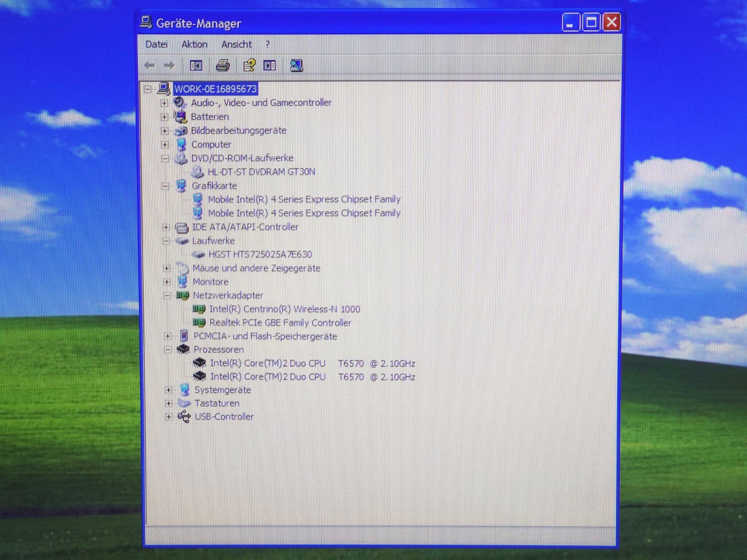Expand the Monitore node
This screenshot has height=560, width=747.
point(167,282)
